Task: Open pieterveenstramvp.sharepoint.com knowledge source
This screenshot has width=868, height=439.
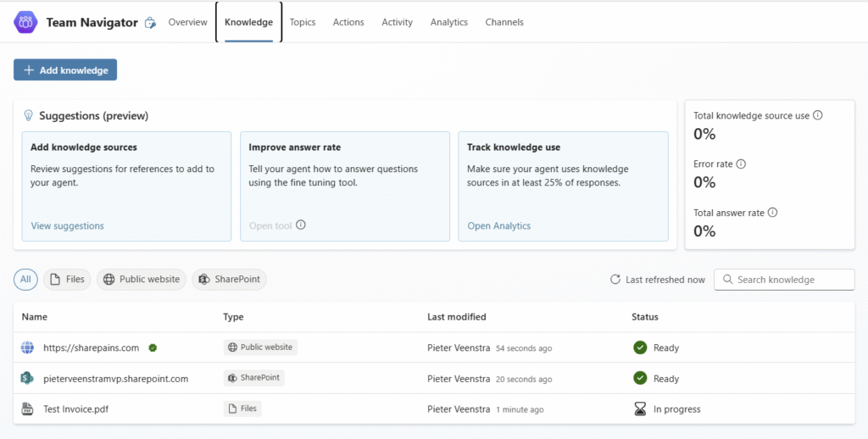Action: coord(115,379)
